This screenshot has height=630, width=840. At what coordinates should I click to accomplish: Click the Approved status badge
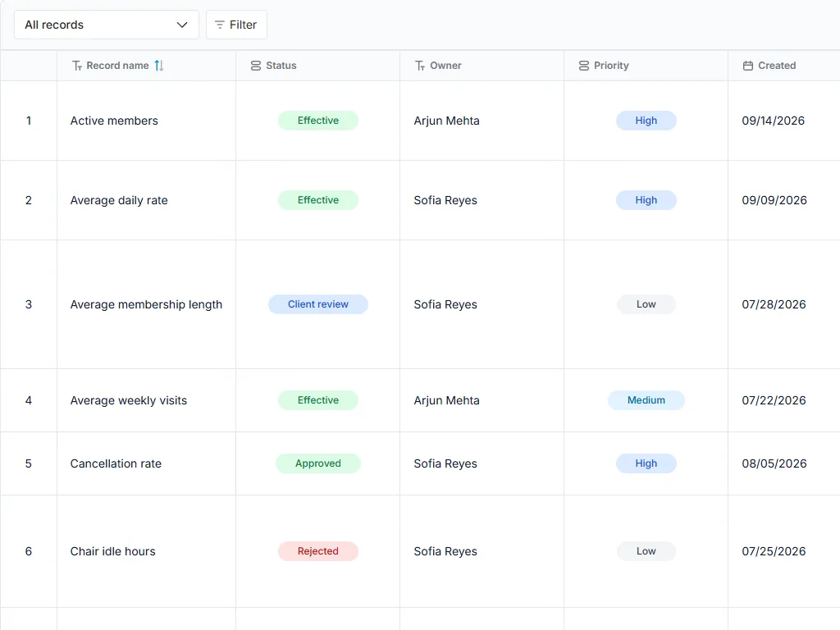pos(318,463)
